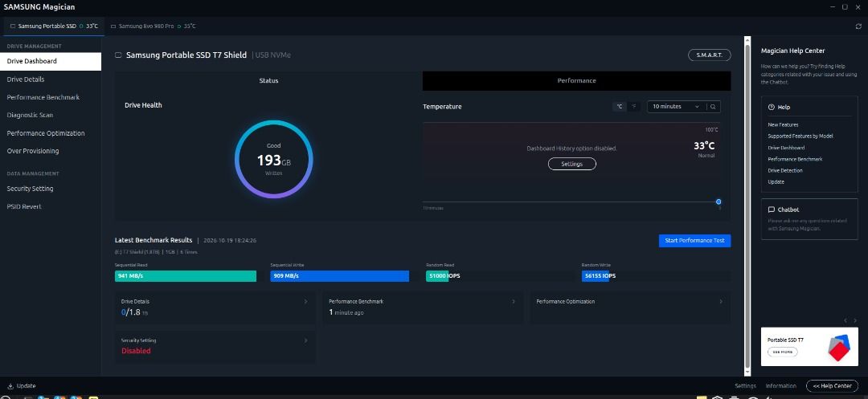The width and height of the screenshot is (868, 399).
Task: Switch temperature unit to Fahrenheit
Action: click(x=634, y=107)
